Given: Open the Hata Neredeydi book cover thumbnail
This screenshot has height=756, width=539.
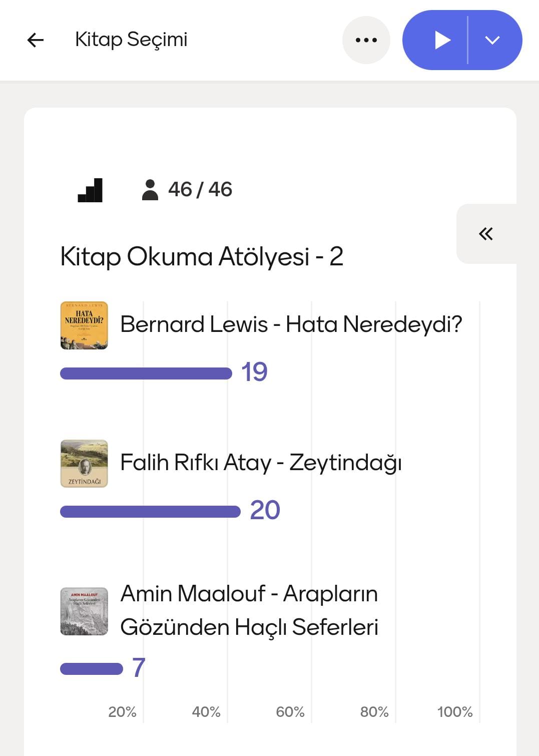Looking at the screenshot, I should (84, 325).
